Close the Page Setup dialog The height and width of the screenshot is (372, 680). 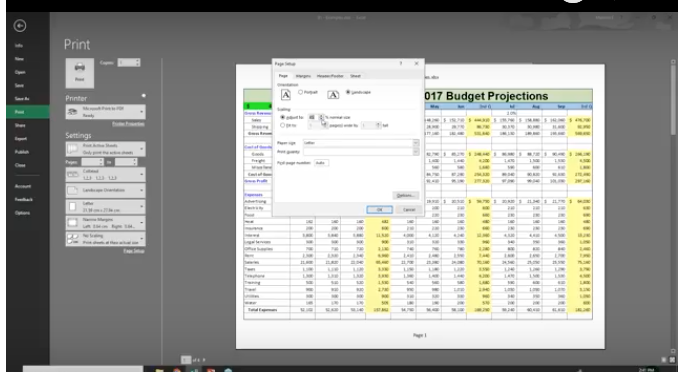point(416,63)
